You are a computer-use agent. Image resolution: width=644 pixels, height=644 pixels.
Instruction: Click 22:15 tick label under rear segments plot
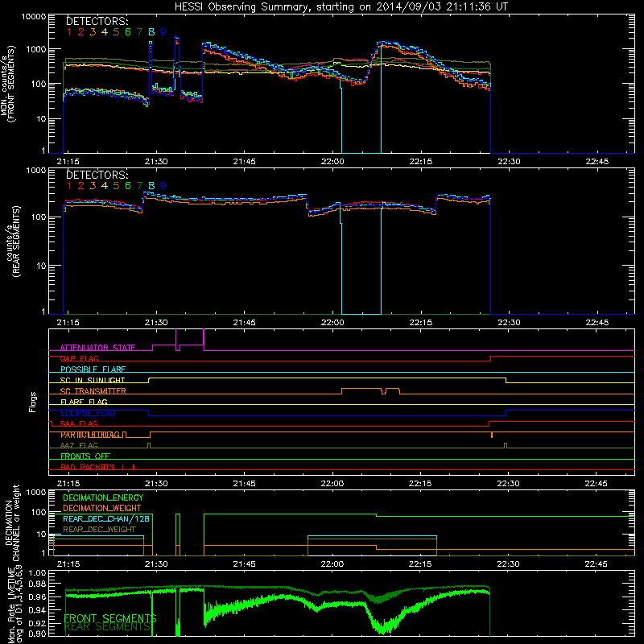[x=420, y=323]
